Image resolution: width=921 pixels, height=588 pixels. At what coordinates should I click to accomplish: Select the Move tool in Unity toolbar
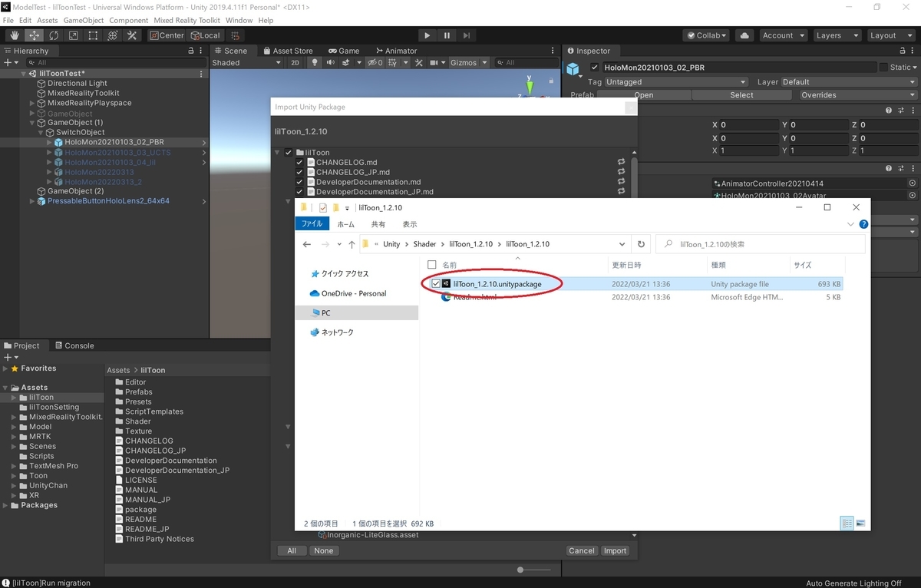[x=35, y=35]
